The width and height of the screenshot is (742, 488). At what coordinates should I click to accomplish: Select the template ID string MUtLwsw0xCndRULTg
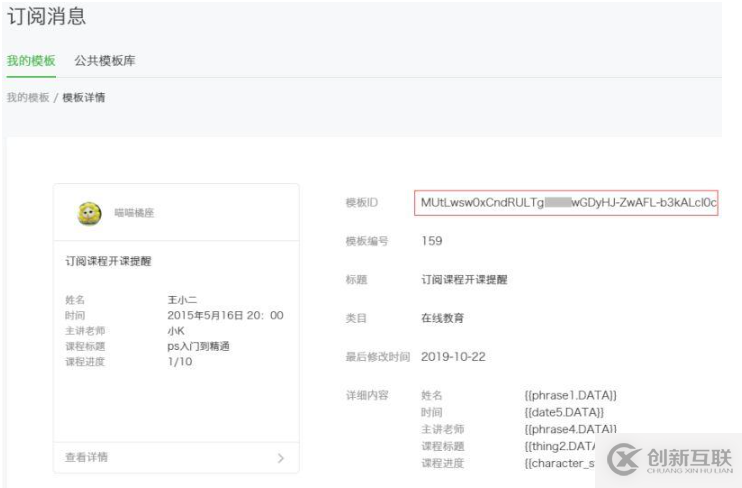pyautogui.click(x=566, y=203)
